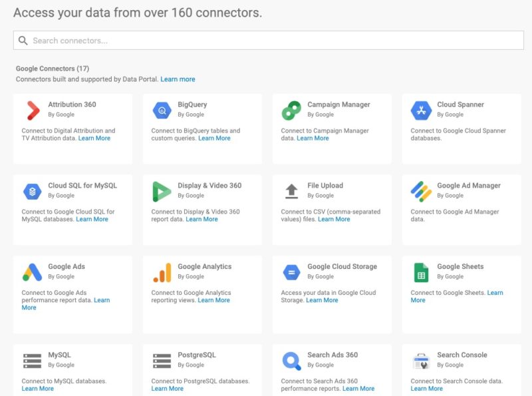Image resolution: width=532 pixels, height=396 pixels.
Task: Click the Campaign Manager green icon
Action: (292, 110)
